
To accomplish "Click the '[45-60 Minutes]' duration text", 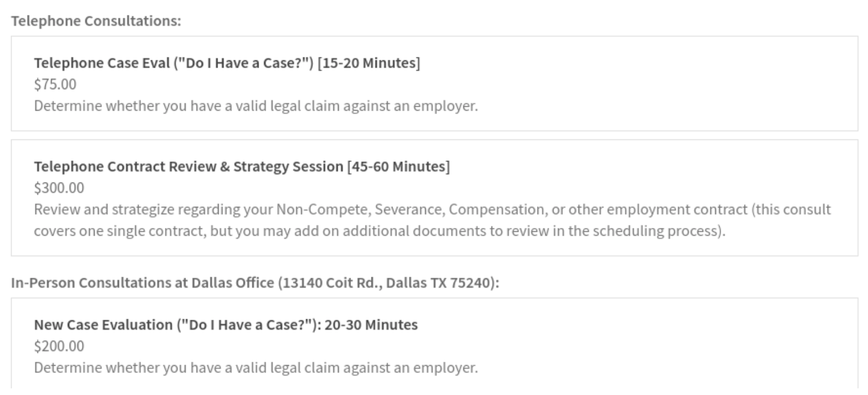I will (x=399, y=167).
